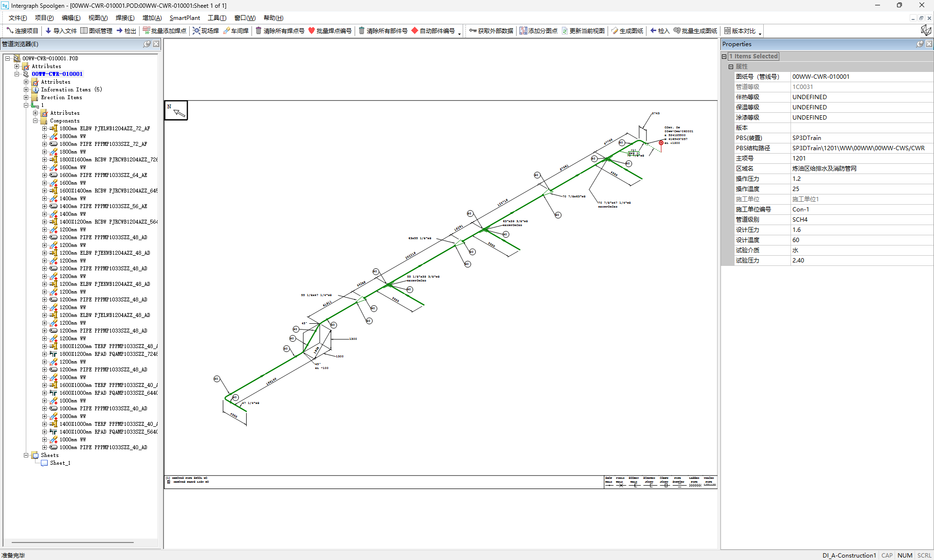
Task: Click 更新当前视图 refresh icon
Action: coord(565,31)
